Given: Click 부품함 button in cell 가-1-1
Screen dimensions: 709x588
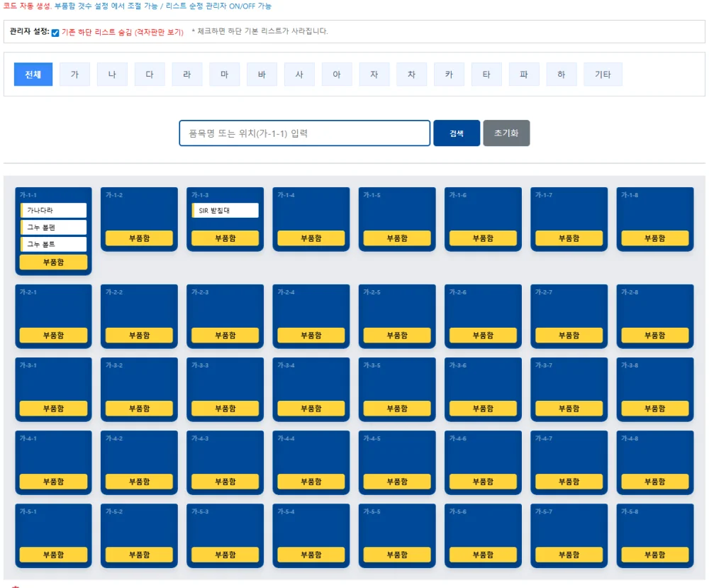Looking at the screenshot, I should (x=53, y=262).
